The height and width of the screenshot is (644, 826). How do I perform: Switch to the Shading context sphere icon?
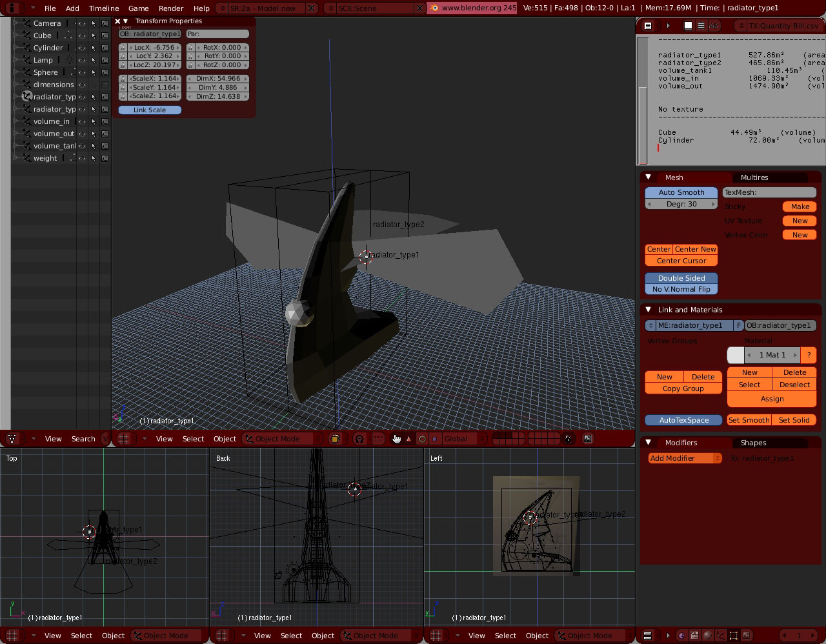tap(708, 636)
